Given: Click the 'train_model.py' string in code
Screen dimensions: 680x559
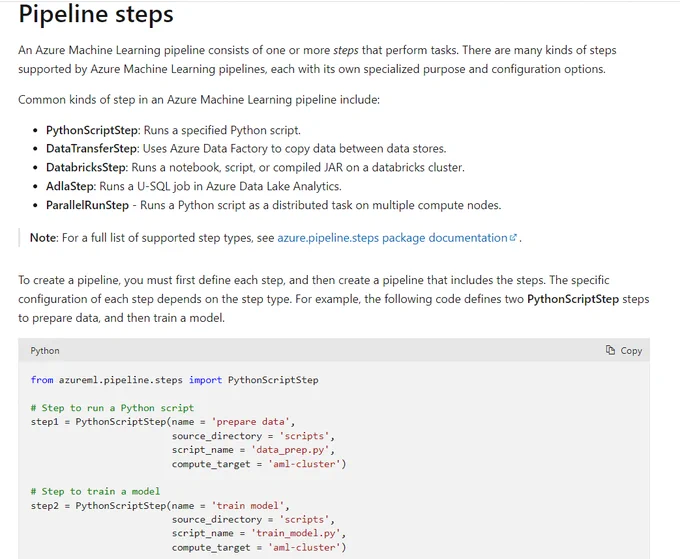Looking at the screenshot, I should pyautogui.click(x=296, y=533).
